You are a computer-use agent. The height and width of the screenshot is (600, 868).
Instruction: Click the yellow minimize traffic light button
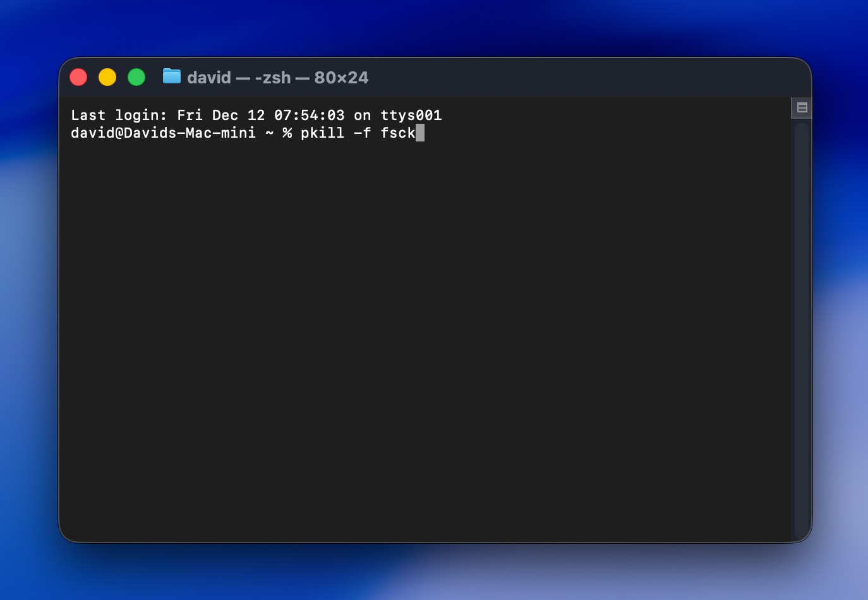pos(107,77)
